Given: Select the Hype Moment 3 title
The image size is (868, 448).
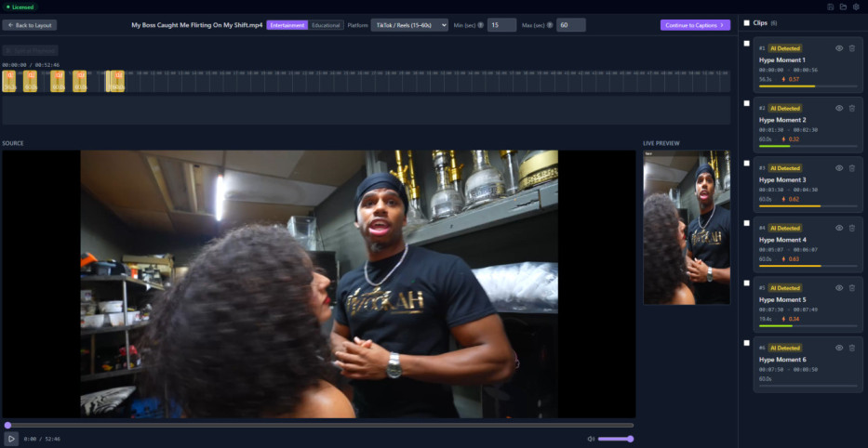Looking at the screenshot, I should click(782, 179).
